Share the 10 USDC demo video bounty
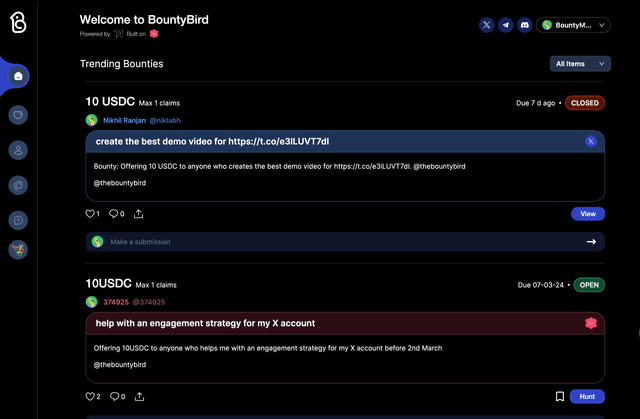The image size is (640, 419). point(139,214)
